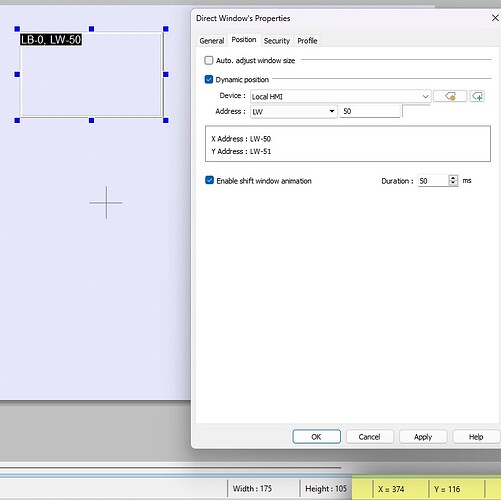Select the LB-0, LW-50 object label
The image size is (501, 500).
coord(51,40)
